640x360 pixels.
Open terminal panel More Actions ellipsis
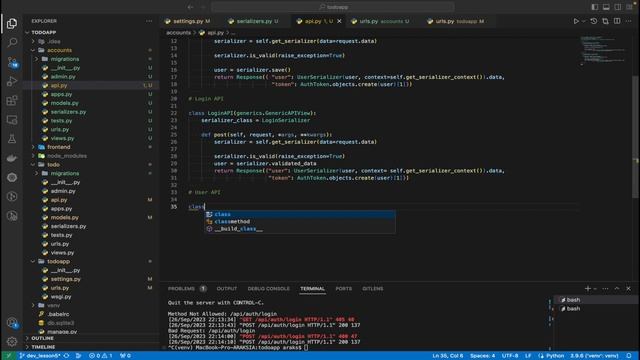[x=605, y=289]
